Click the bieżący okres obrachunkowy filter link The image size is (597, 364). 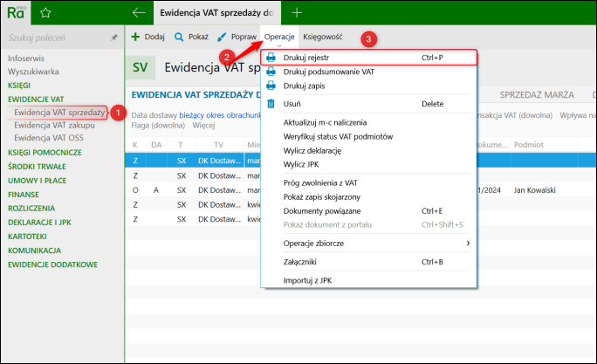tap(220, 115)
